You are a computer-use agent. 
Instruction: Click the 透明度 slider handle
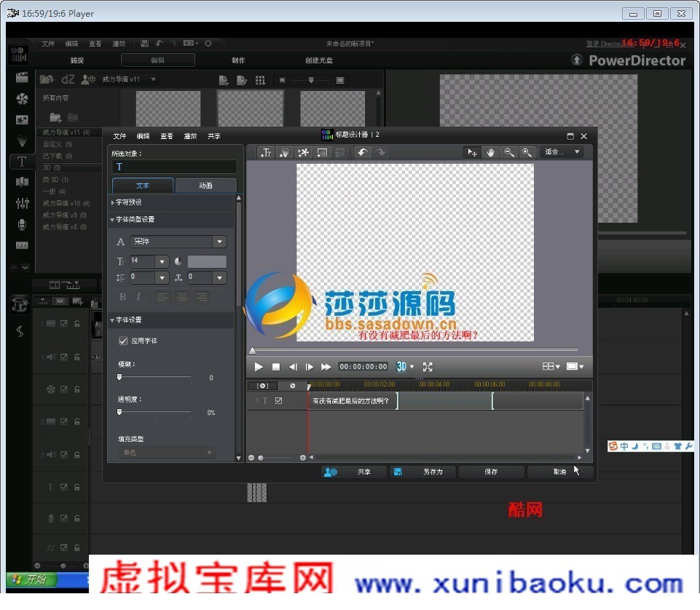pyautogui.click(x=119, y=412)
